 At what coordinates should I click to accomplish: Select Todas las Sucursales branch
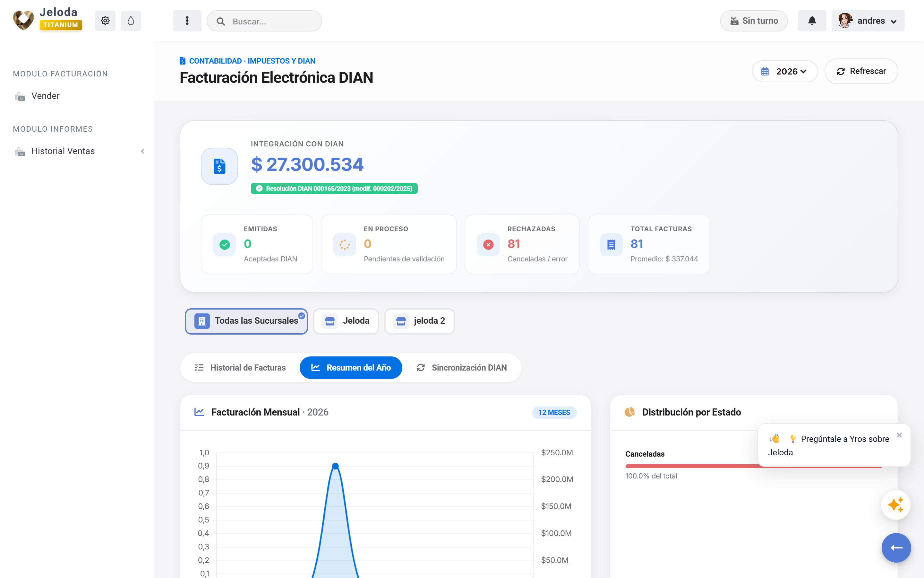click(x=246, y=321)
